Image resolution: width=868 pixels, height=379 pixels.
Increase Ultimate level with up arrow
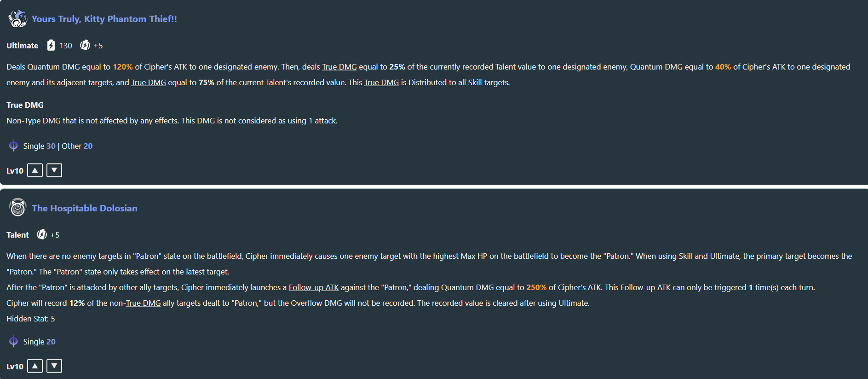[35, 170]
